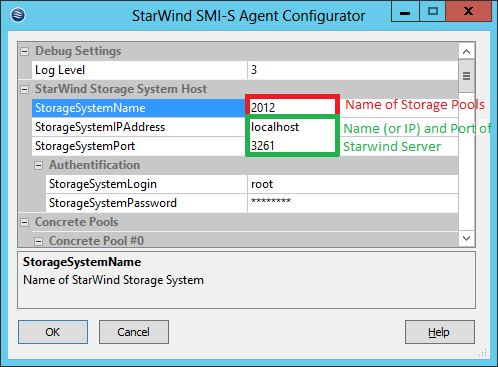The image size is (498, 367).
Task: Confirm settings with the OK button
Action: coord(53,332)
